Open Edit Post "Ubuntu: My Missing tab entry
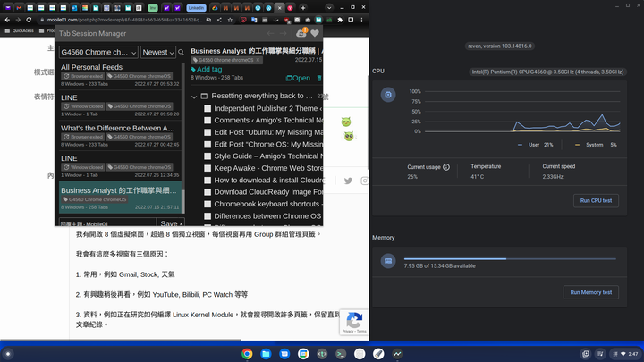644x362 pixels. [264, 132]
